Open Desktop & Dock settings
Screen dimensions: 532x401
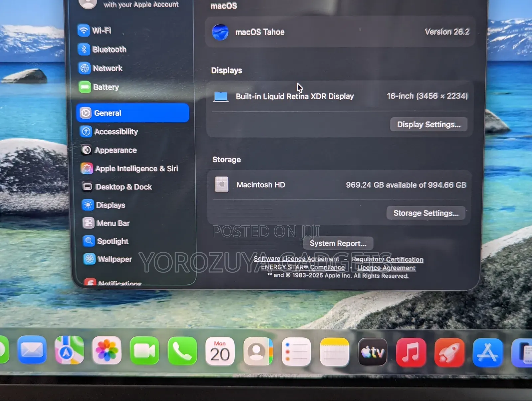pos(117,187)
